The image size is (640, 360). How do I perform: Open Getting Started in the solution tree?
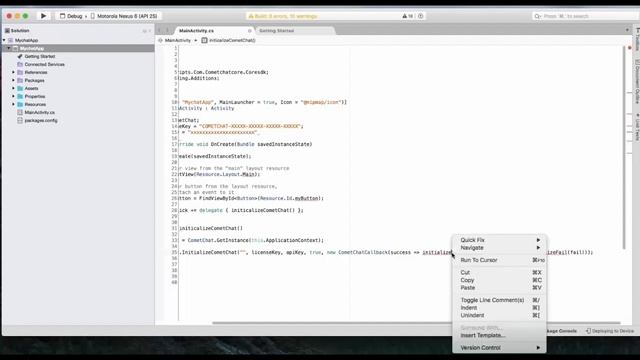click(x=40, y=56)
